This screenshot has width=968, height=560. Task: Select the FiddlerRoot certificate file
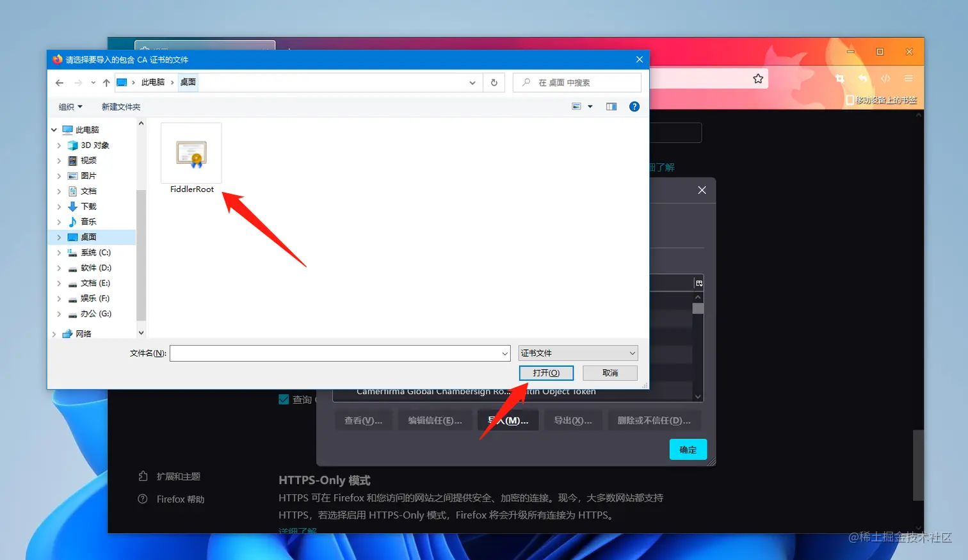click(x=191, y=159)
